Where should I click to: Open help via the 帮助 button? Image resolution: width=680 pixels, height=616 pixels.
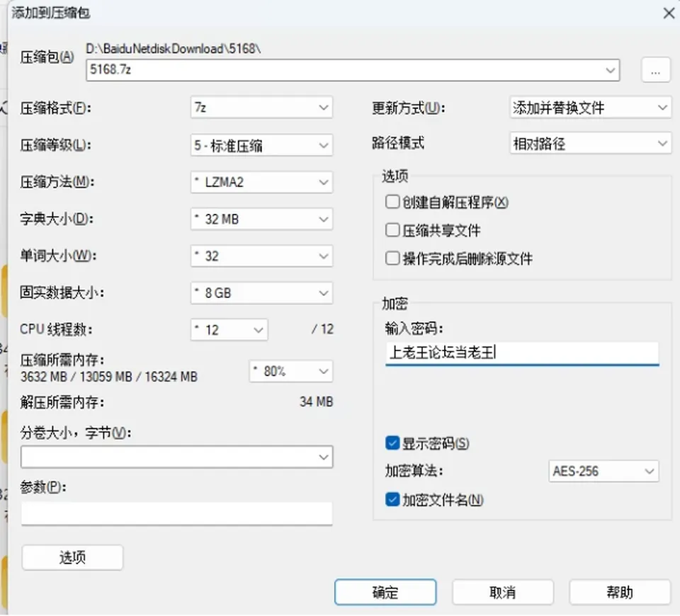tap(620, 592)
